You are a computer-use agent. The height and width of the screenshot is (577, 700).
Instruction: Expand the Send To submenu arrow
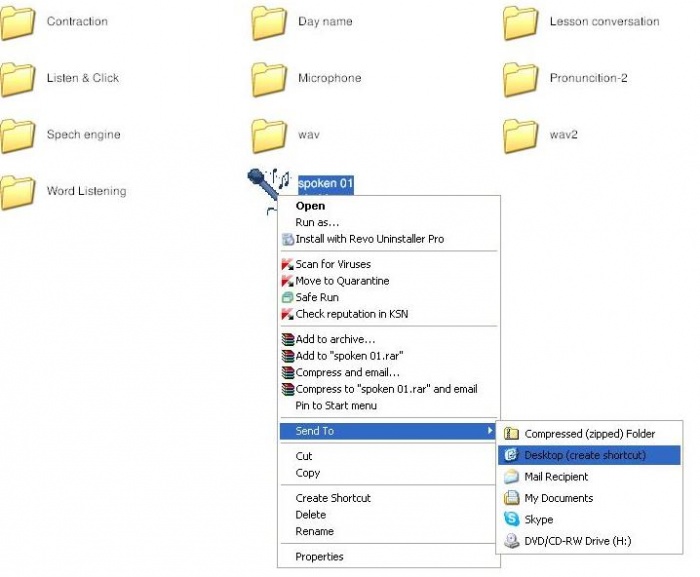[490, 431]
